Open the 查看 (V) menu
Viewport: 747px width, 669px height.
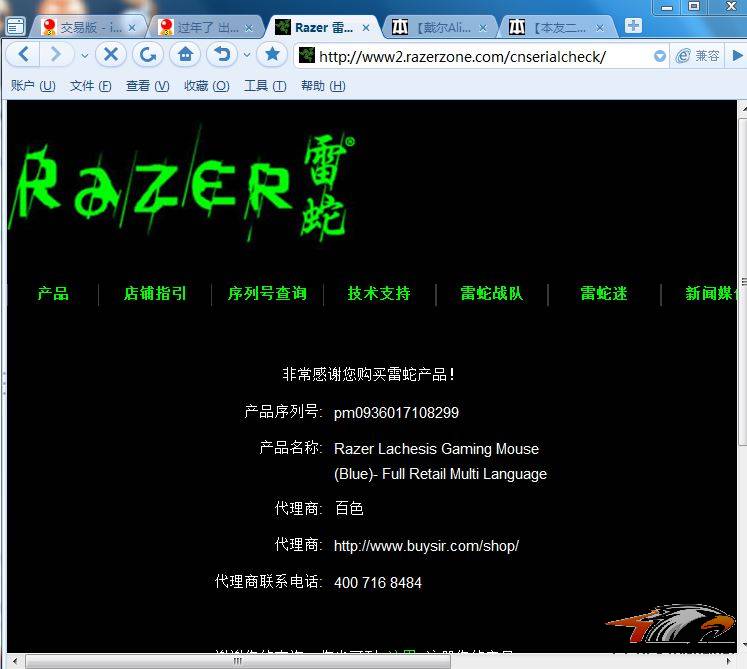(x=147, y=86)
